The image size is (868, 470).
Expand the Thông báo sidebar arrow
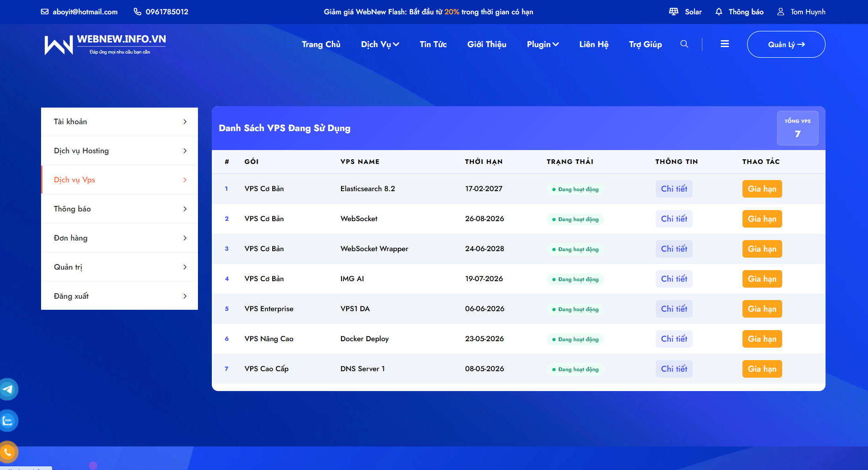[185, 209]
